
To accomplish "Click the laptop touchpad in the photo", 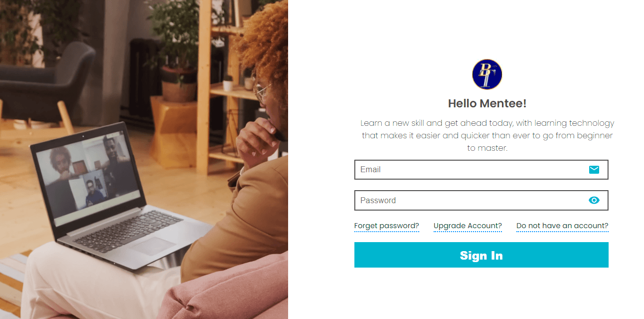I will [x=153, y=246].
